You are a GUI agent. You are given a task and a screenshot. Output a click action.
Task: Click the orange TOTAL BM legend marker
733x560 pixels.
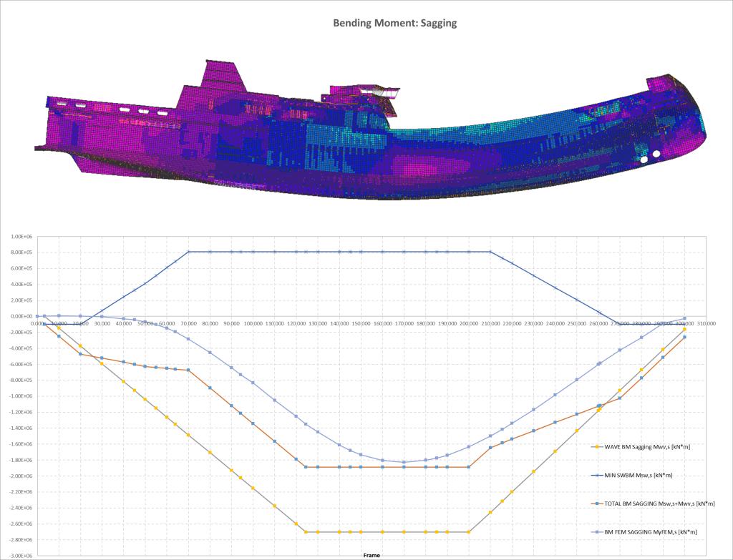(x=597, y=504)
